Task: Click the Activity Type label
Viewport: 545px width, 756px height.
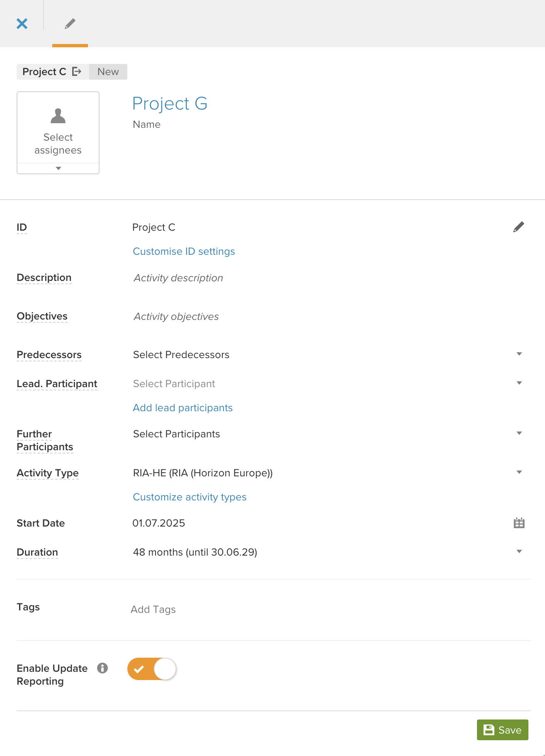Action: 48,473
